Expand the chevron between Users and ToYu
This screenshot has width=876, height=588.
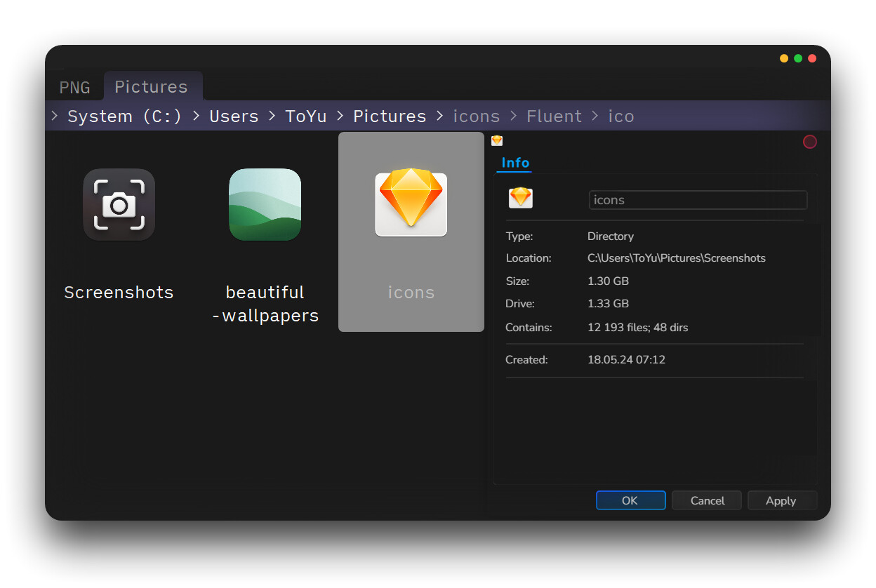tap(272, 116)
